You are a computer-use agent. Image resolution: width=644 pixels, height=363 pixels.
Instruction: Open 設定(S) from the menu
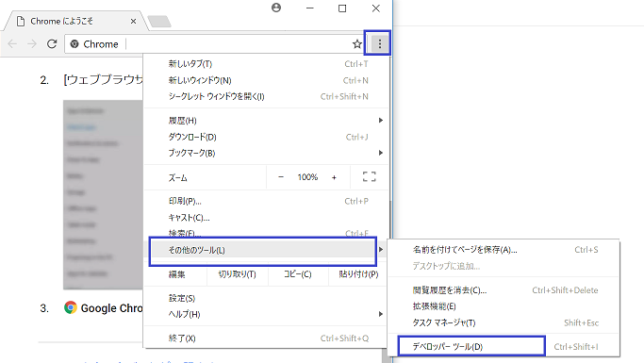266,298
